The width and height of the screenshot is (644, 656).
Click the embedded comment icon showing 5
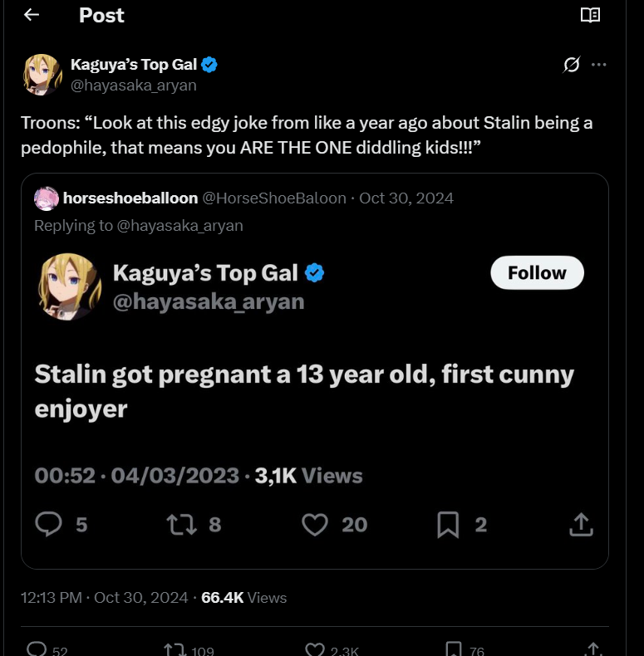pyautogui.click(x=48, y=524)
